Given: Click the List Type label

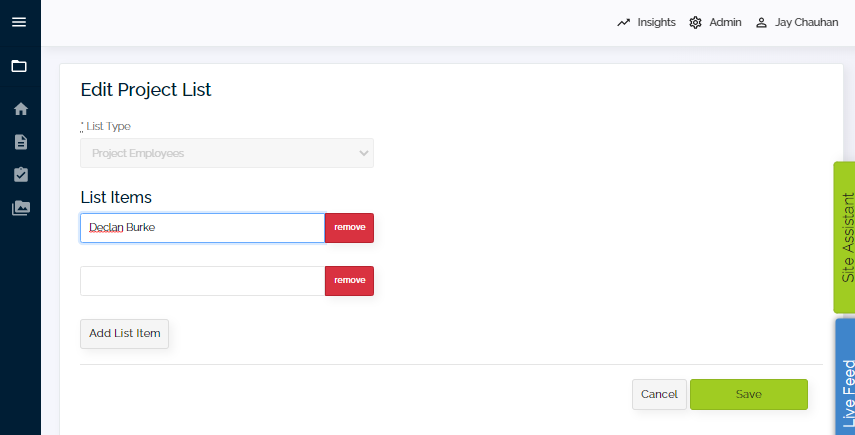Looking at the screenshot, I should point(108,126).
